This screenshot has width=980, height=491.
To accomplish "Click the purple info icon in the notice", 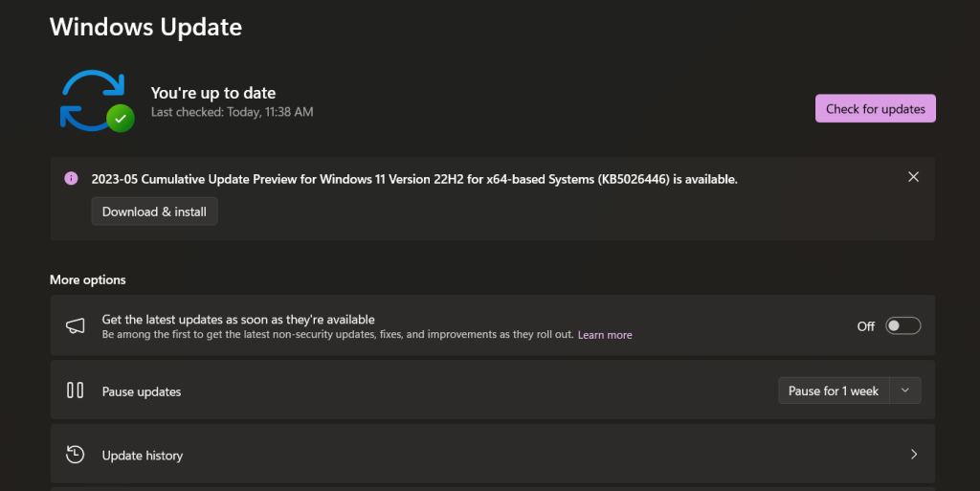I will (x=71, y=179).
